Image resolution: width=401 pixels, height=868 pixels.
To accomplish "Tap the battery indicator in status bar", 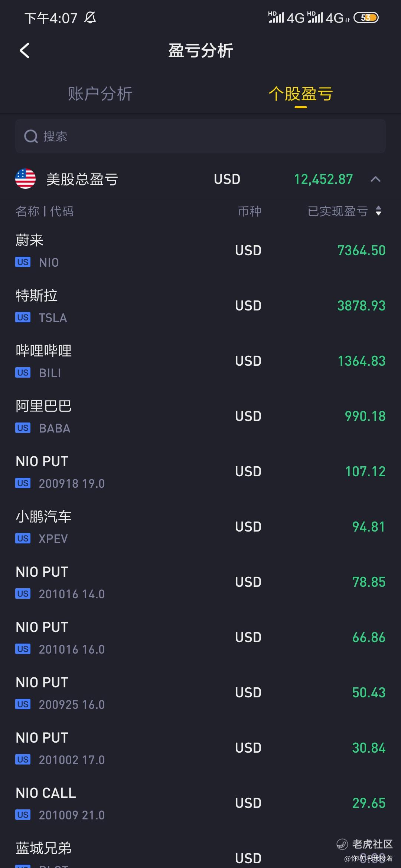I will pyautogui.click(x=366, y=17).
